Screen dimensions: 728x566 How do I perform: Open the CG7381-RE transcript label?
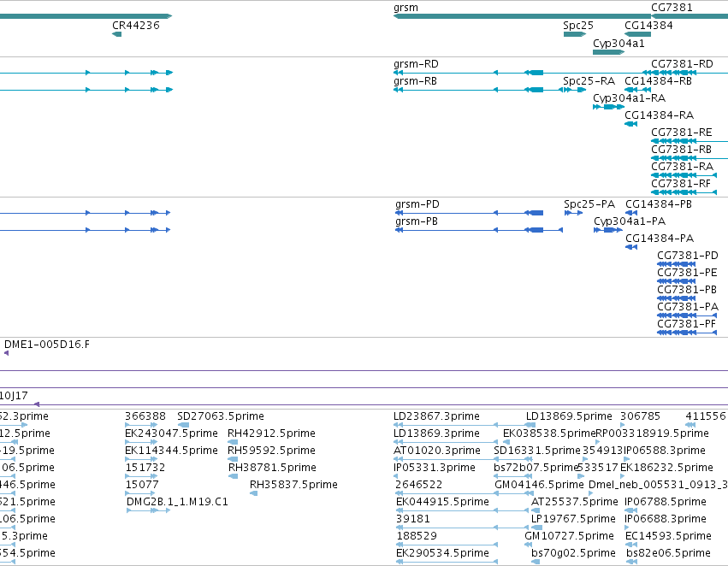point(682,133)
